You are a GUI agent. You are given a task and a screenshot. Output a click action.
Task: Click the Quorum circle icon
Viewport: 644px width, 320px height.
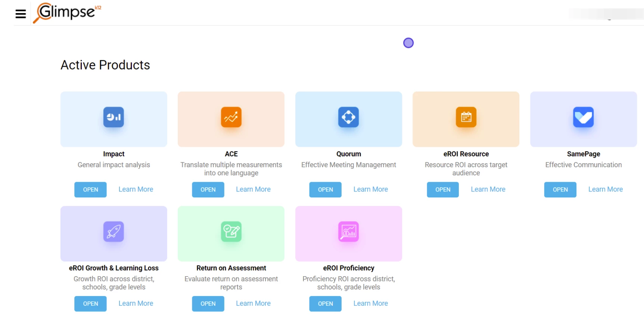[348, 117]
